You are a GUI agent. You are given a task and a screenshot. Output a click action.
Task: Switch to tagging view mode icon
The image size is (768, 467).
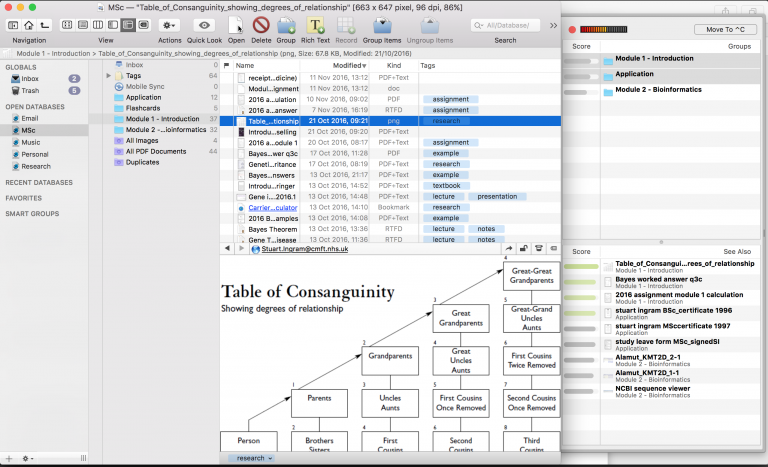(144, 25)
